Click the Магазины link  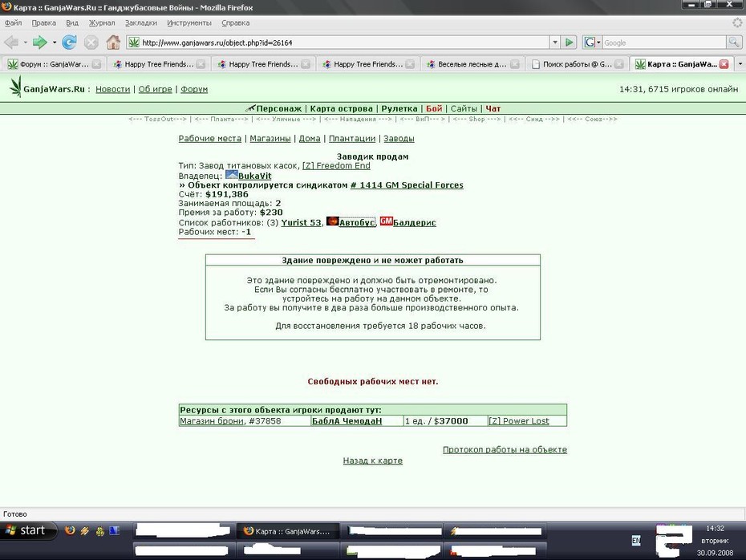(270, 139)
